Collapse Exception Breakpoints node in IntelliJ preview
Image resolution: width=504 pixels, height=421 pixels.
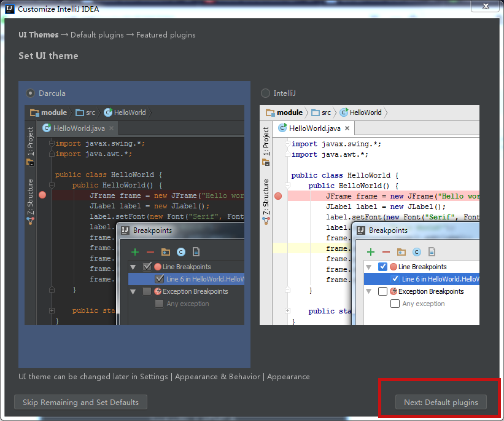point(369,291)
